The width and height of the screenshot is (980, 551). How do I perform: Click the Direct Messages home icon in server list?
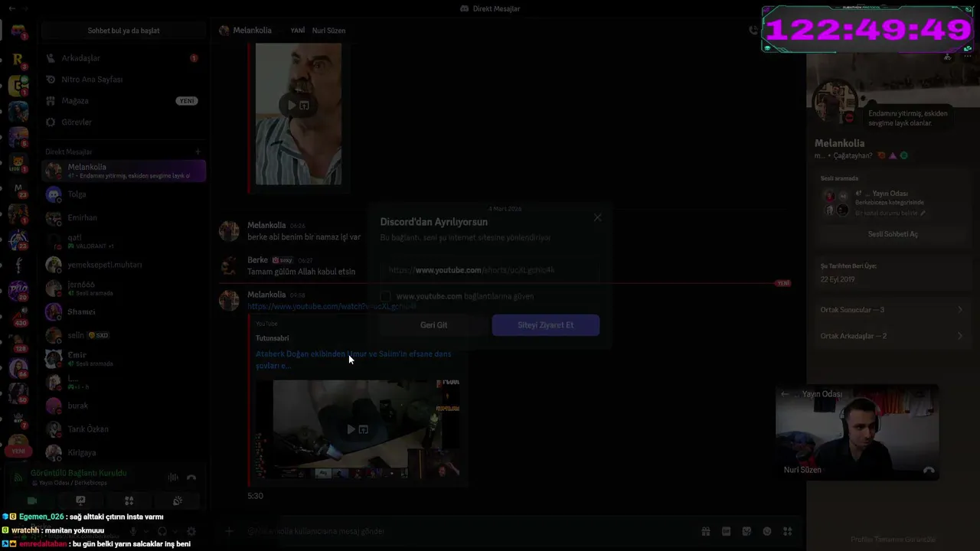click(18, 31)
